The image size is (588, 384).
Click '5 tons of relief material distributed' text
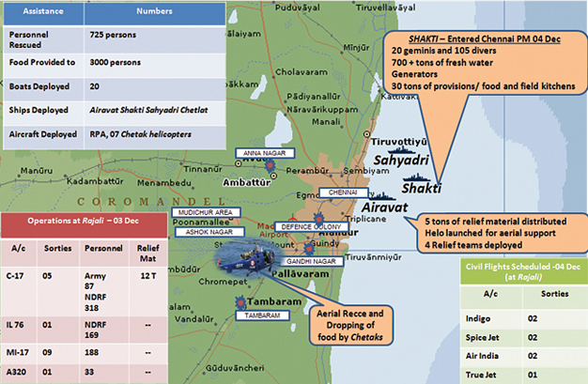(x=495, y=222)
